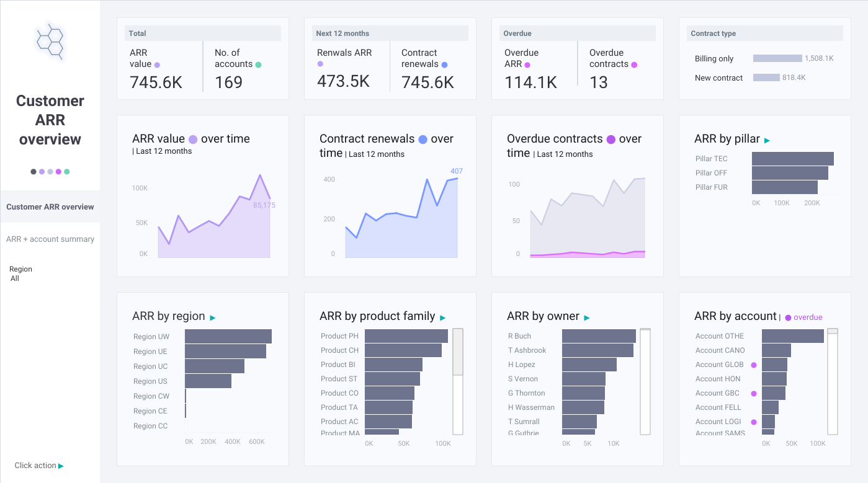Click teal arrow beside ARR by owner

[587, 318]
